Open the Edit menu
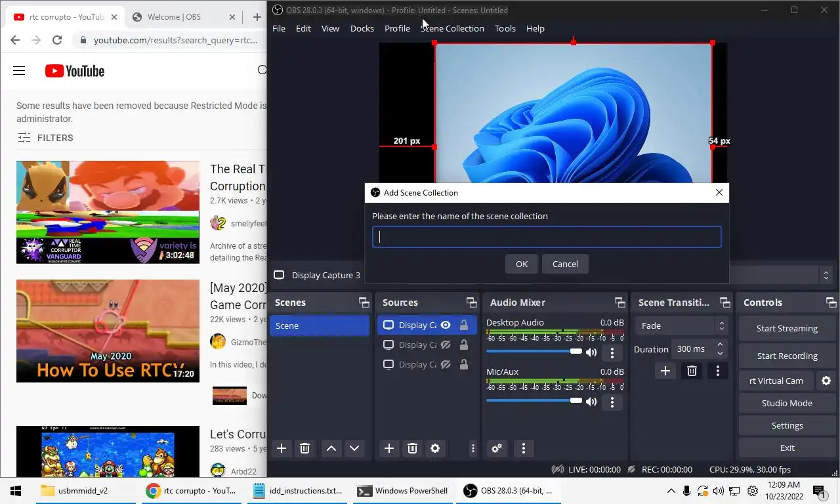 coord(303,28)
